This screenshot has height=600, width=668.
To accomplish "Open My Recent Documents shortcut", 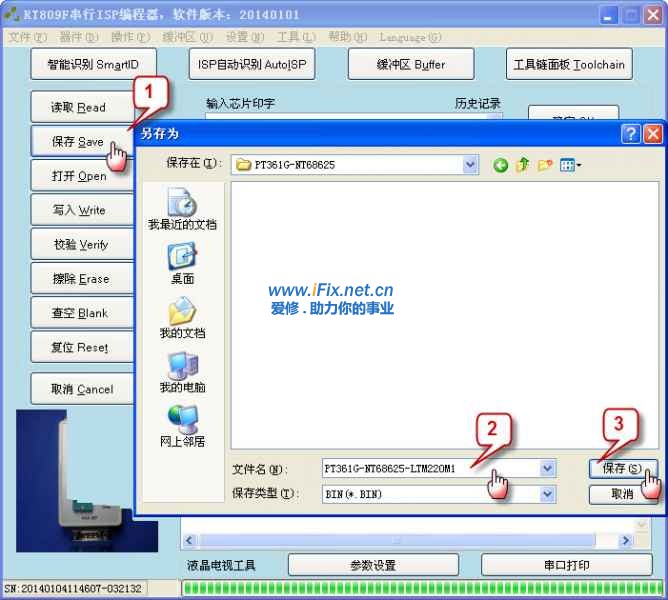I will click(182, 209).
